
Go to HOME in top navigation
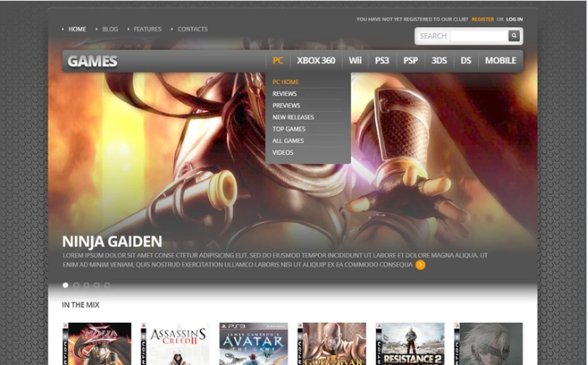pos(77,29)
